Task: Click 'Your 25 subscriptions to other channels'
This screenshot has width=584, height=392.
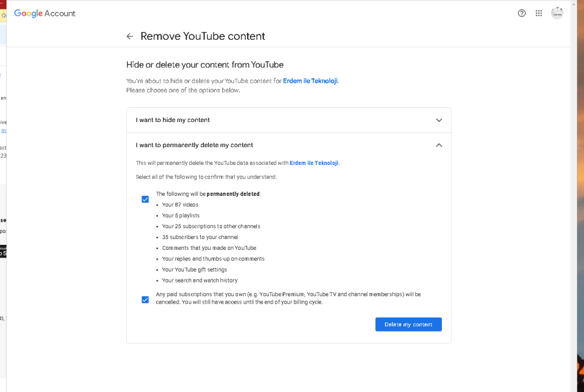Action: (211, 227)
